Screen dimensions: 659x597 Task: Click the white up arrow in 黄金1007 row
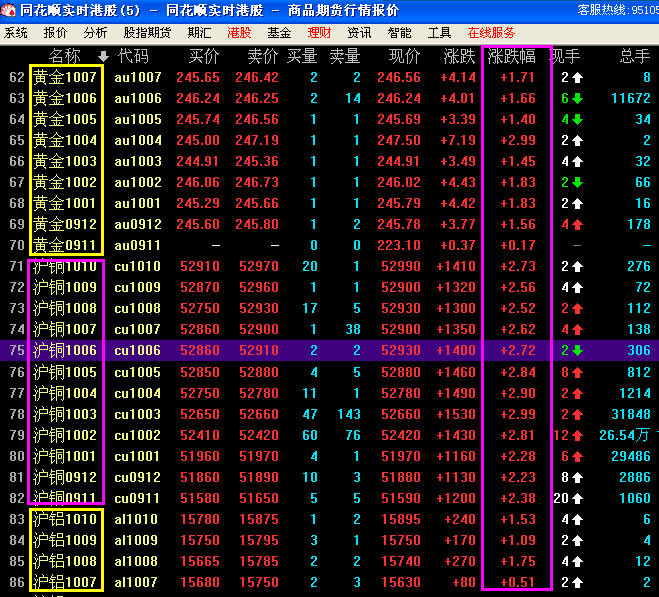point(578,77)
